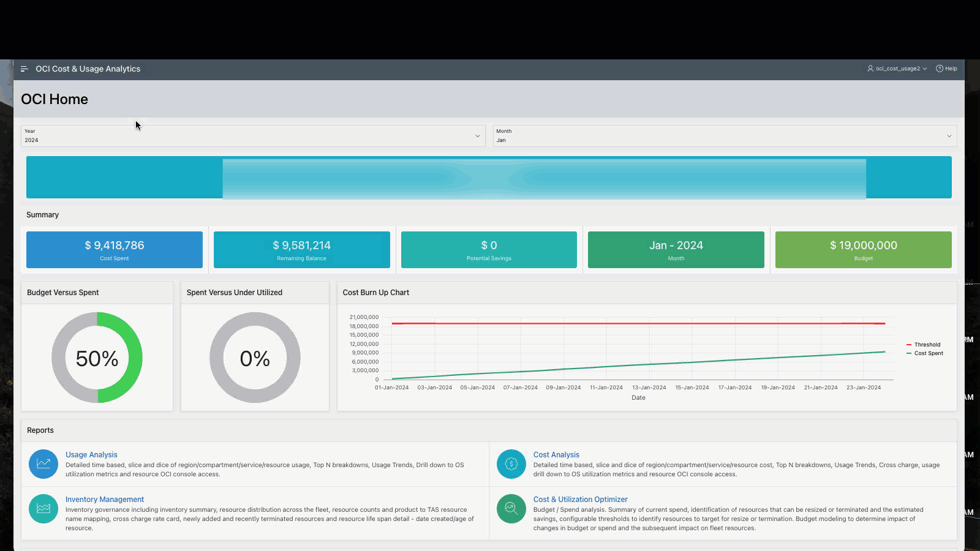
Task: Click the Cost & Utilization Optimizer magnifier icon
Action: point(511,509)
